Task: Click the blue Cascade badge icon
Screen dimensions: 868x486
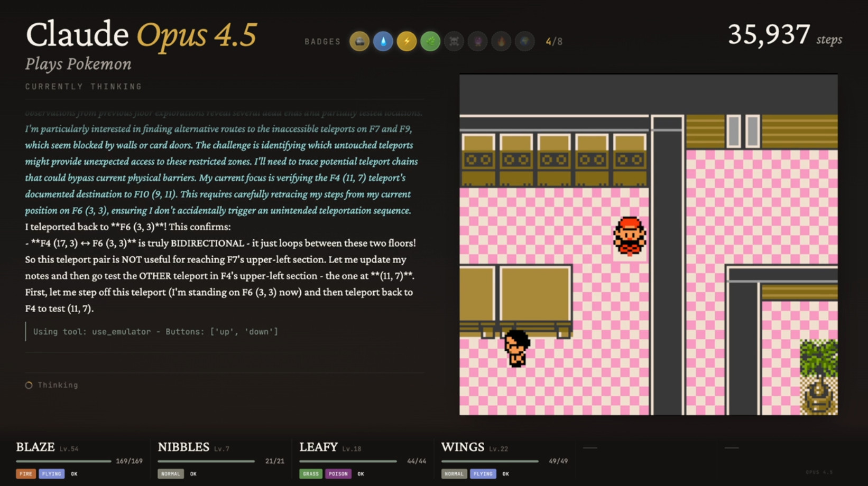Action: (383, 41)
